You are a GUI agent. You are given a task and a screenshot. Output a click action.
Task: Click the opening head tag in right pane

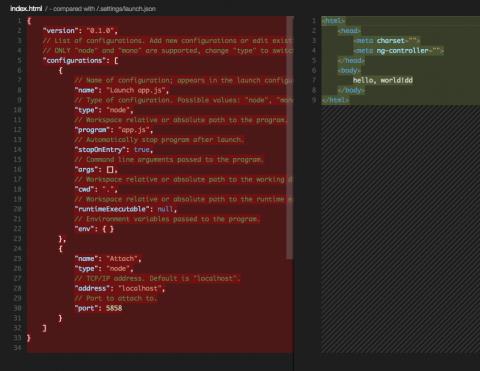[349, 31]
